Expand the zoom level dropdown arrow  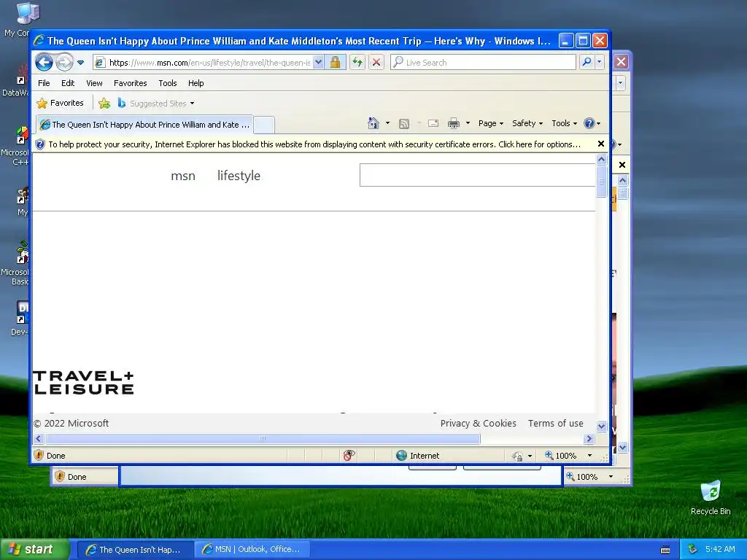click(x=589, y=456)
